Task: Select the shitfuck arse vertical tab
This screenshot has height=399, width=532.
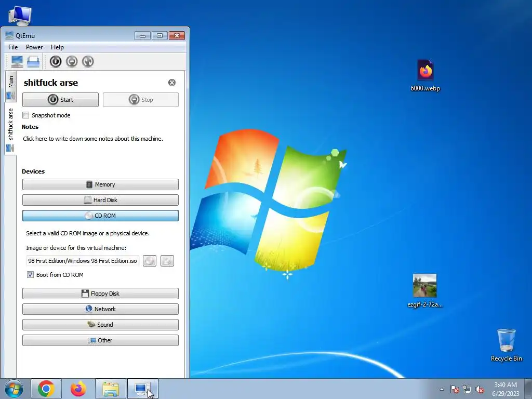Action: point(10,129)
